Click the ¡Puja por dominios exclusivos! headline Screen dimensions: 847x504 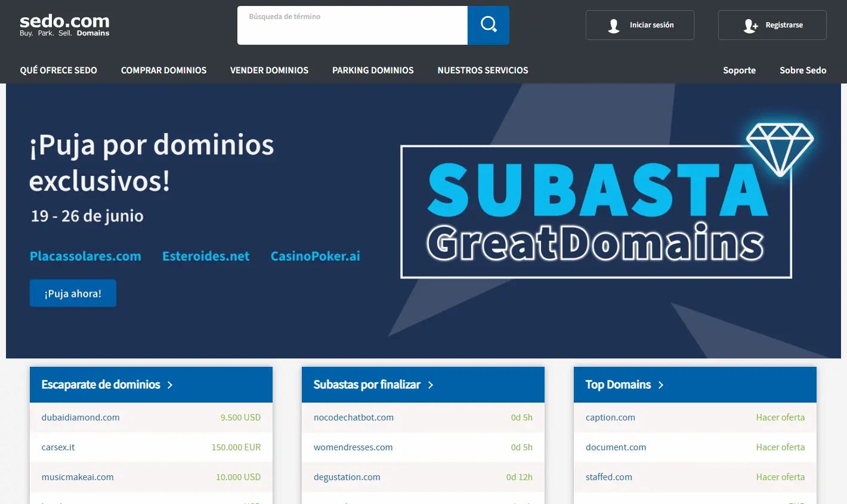[152, 162]
